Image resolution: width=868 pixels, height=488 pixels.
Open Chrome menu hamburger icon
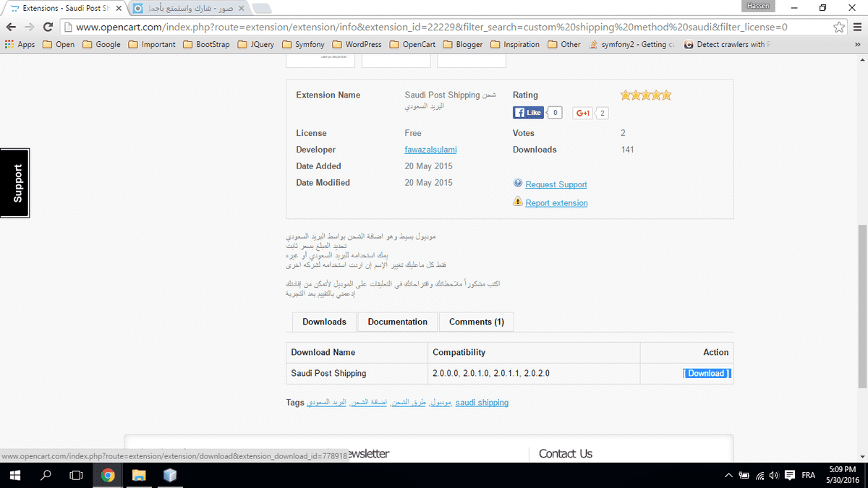(857, 27)
